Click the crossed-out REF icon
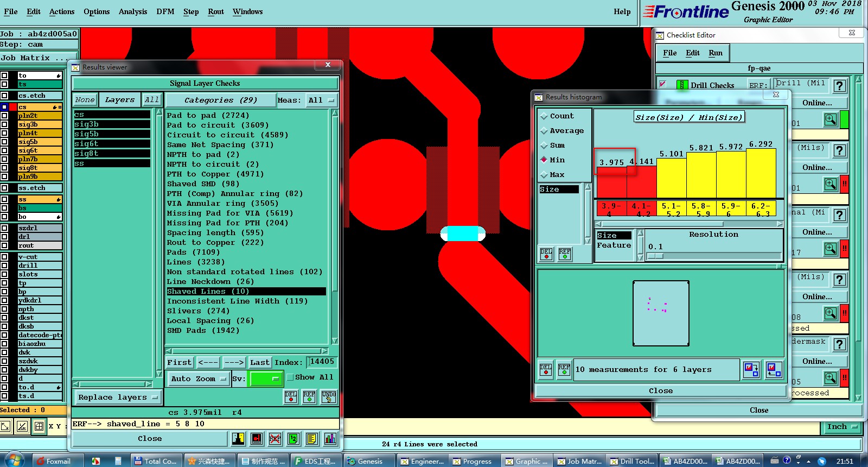 [x=275, y=439]
